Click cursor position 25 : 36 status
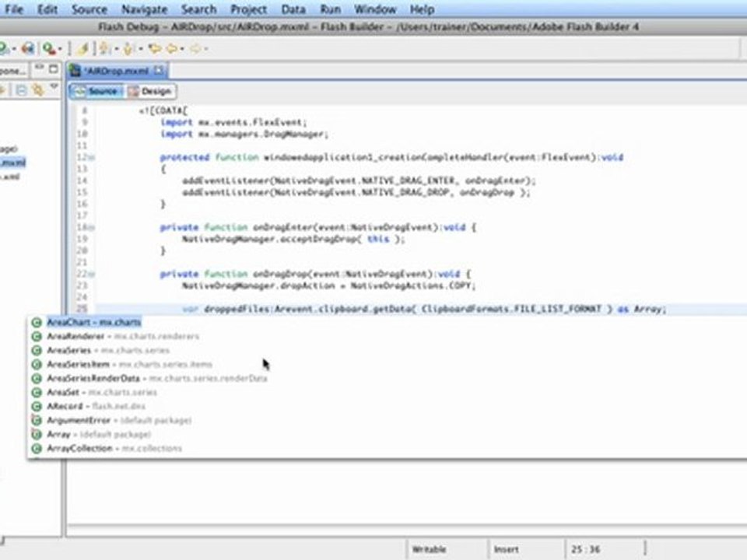Image resolution: width=747 pixels, height=560 pixels. pos(586,550)
